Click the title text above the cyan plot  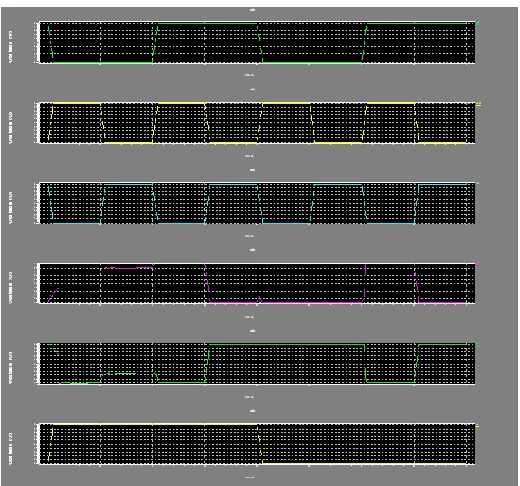click(253, 170)
